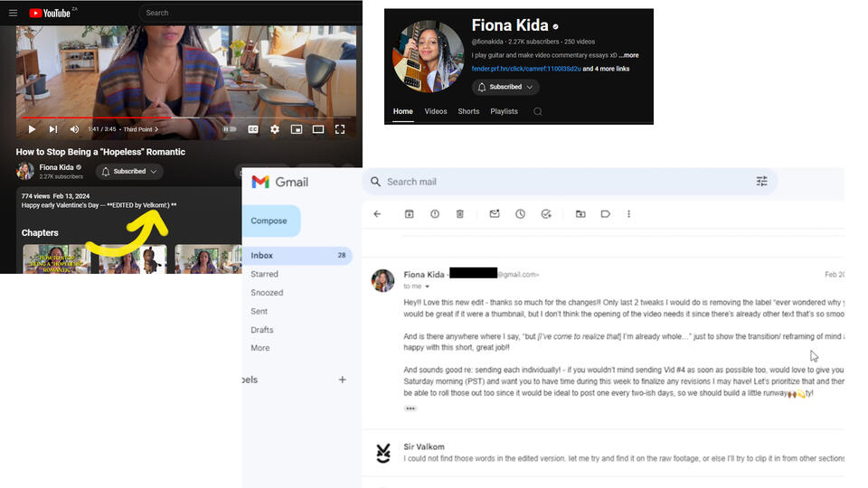Image resolution: width=868 pixels, height=488 pixels.
Task: Show trimmed content ellipsis in email
Action: click(410, 408)
